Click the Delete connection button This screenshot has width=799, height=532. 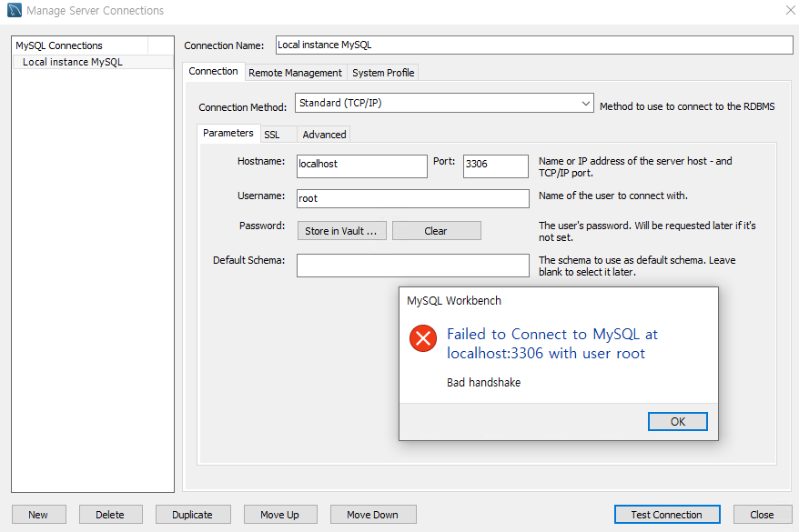click(x=111, y=514)
